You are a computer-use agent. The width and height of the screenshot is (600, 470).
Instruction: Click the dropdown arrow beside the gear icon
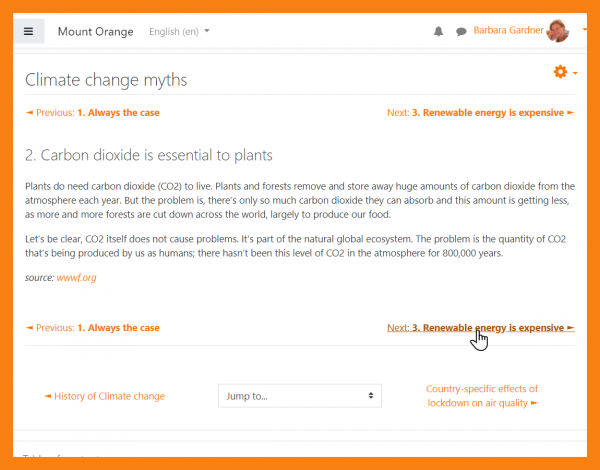coord(575,73)
